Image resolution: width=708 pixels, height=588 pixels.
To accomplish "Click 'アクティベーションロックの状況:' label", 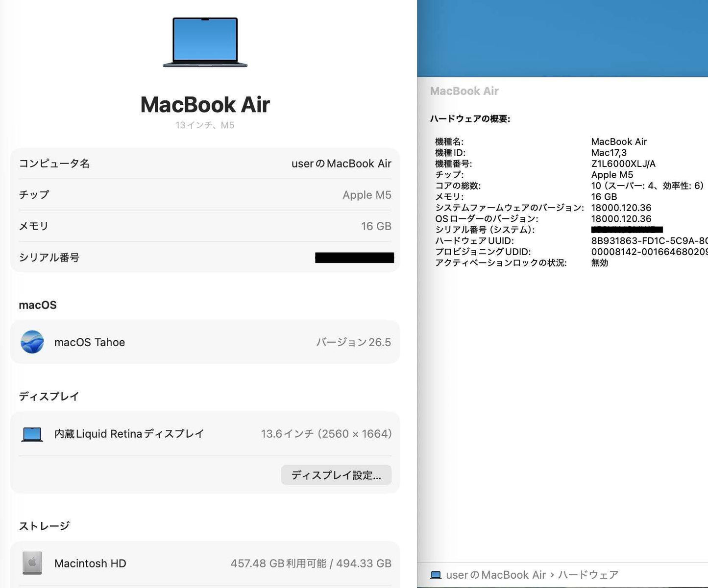I will [x=501, y=263].
